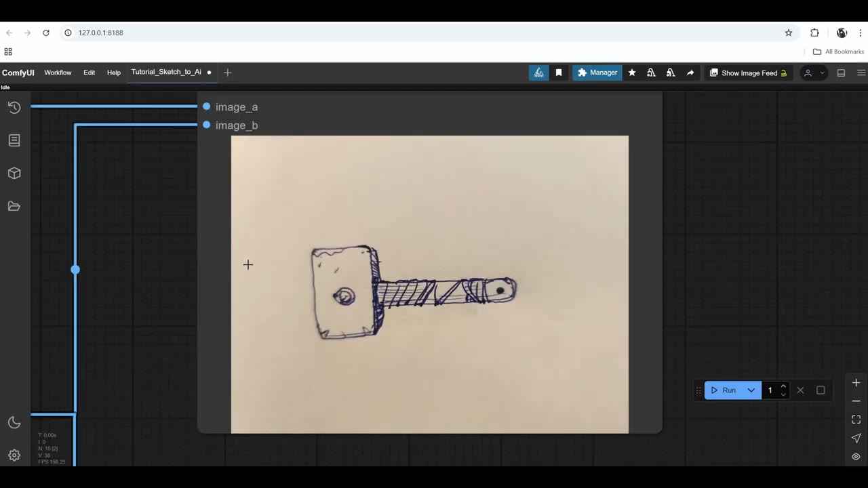Click the bookmark icon in top toolbar
Screen dimensions: 868x488
pos(559,73)
